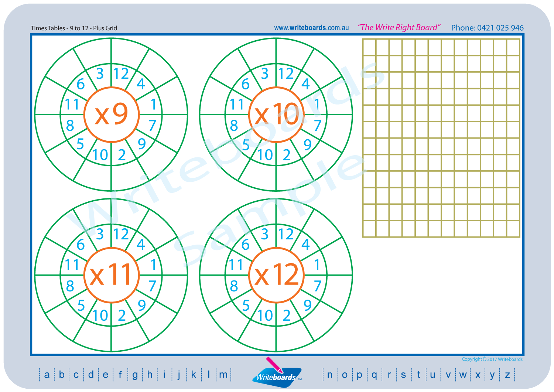Image resolution: width=554 pixels, height=392 pixels.
Task: Click letter f in the alphabet strip
Action: click(x=120, y=374)
